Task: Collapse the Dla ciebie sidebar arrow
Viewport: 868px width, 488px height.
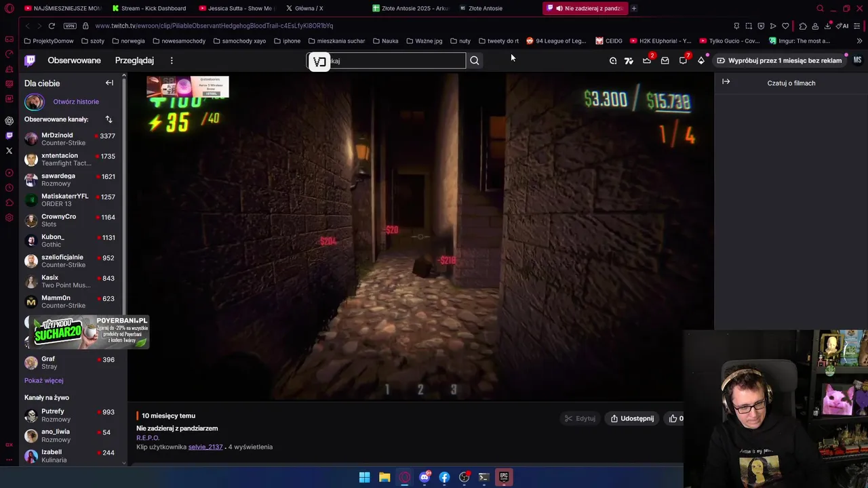Action: 109,83
